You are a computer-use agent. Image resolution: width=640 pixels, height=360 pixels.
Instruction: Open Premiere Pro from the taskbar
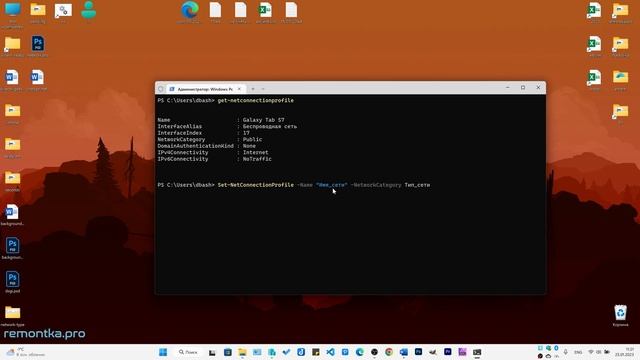(448, 351)
